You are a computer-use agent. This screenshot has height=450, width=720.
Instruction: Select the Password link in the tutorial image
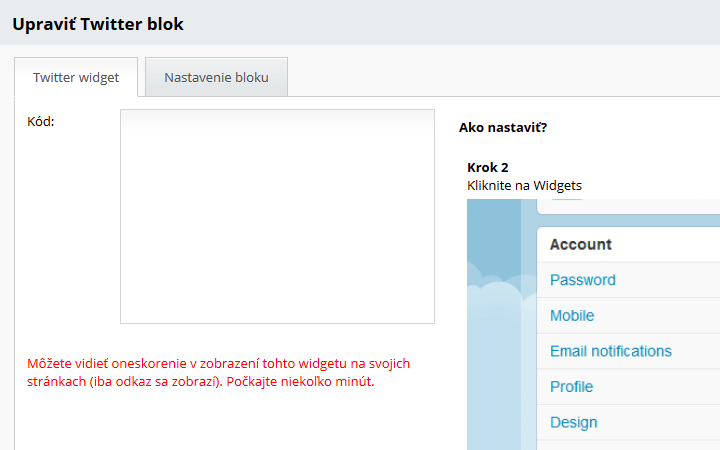click(x=582, y=280)
